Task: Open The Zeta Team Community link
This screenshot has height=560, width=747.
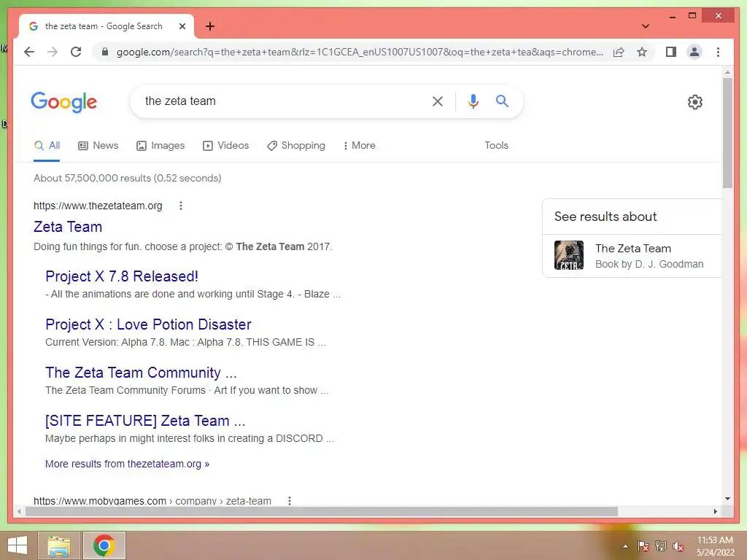Action: 141,373
